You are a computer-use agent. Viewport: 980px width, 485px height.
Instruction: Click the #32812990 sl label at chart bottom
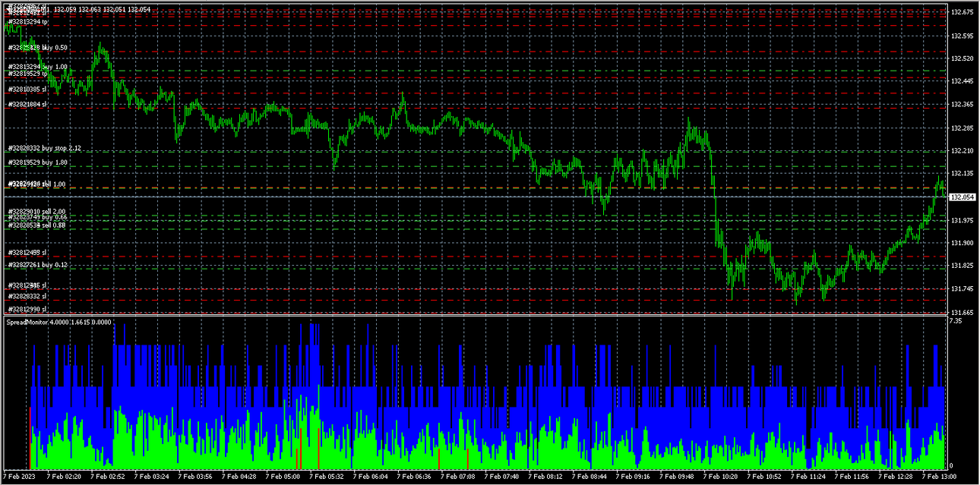pyautogui.click(x=28, y=310)
